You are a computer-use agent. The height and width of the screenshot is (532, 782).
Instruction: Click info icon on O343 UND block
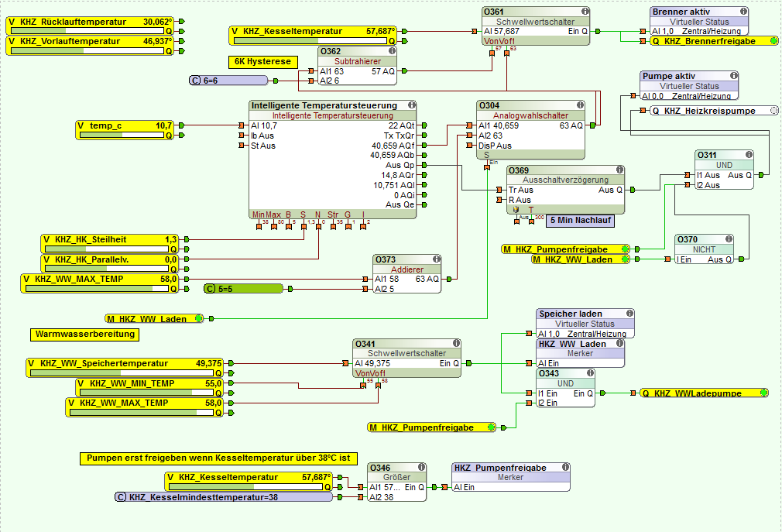(590, 372)
